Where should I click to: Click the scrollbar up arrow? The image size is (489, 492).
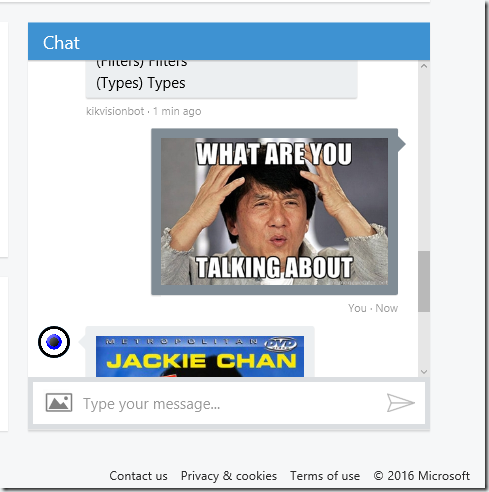pyautogui.click(x=424, y=66)
